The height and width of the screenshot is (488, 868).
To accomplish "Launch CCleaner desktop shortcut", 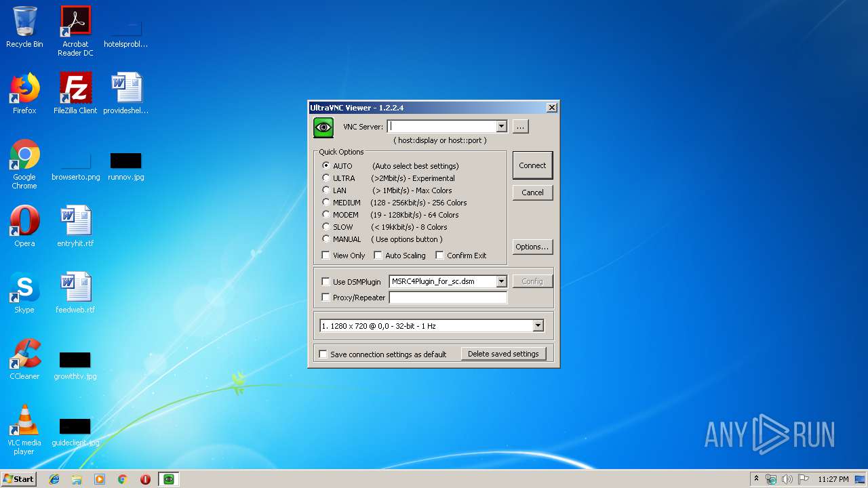I will [x=24, y=359].
